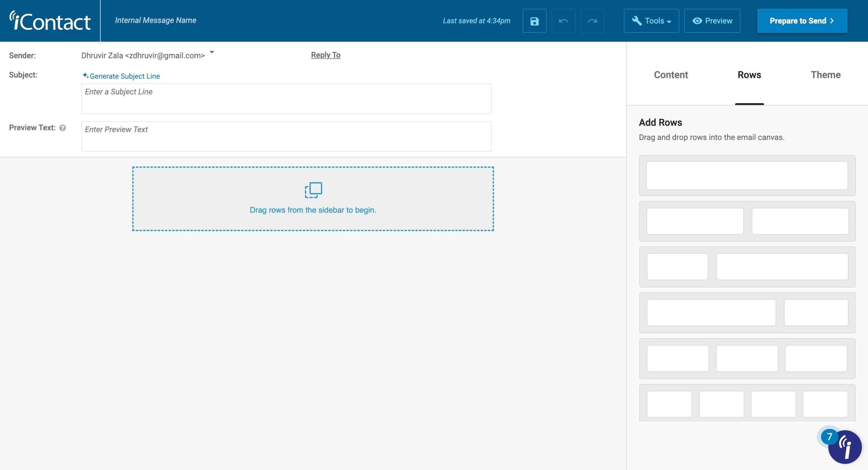Click the Internal Message Name field
Screen dimensions: 868x470
pos(156,20)
